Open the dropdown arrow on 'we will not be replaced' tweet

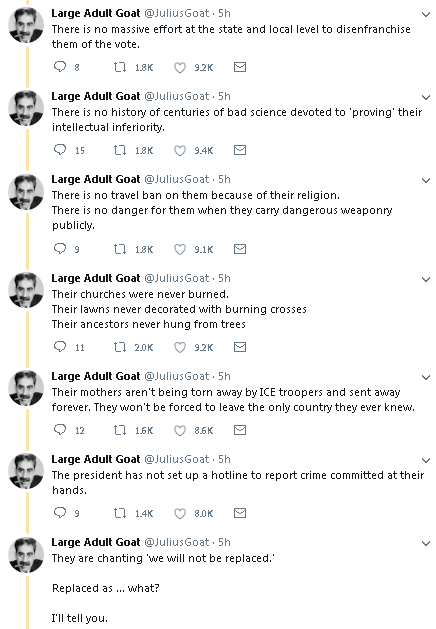426,544
